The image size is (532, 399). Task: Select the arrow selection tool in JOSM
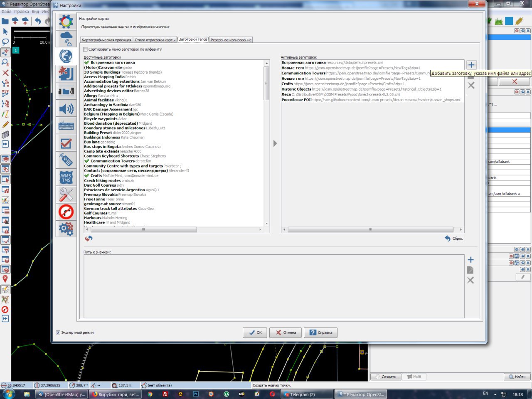(x=5, y=32)
